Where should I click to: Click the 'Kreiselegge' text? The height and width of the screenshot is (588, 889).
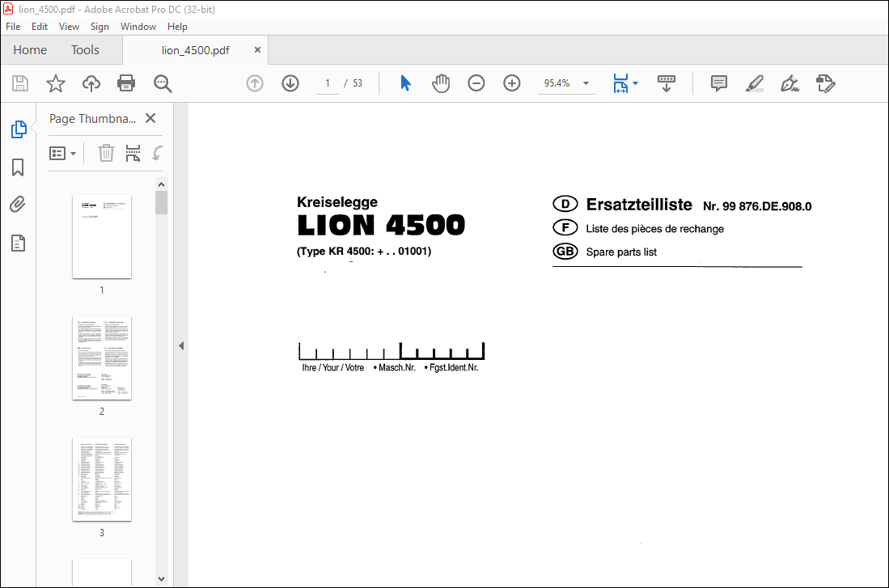337,202
